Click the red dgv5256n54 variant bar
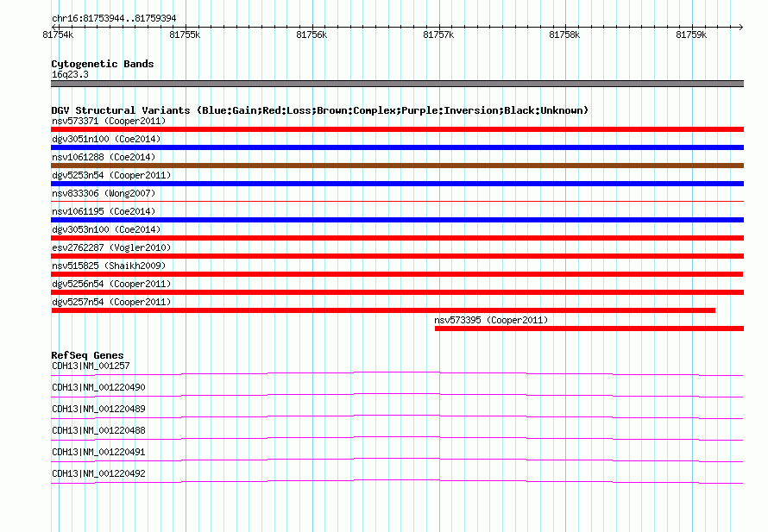The height and width of the screenshot is (532, 768). [x=397, y=292]
